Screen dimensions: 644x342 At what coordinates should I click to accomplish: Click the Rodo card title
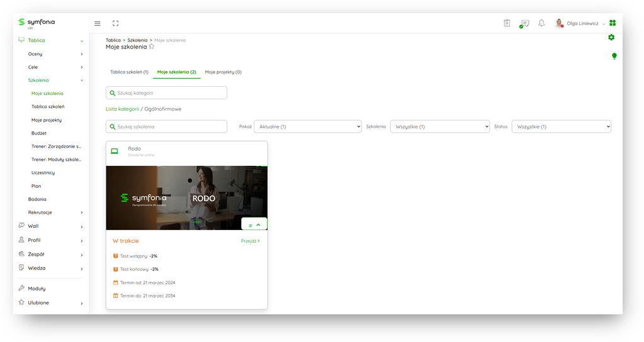point(134,149)
